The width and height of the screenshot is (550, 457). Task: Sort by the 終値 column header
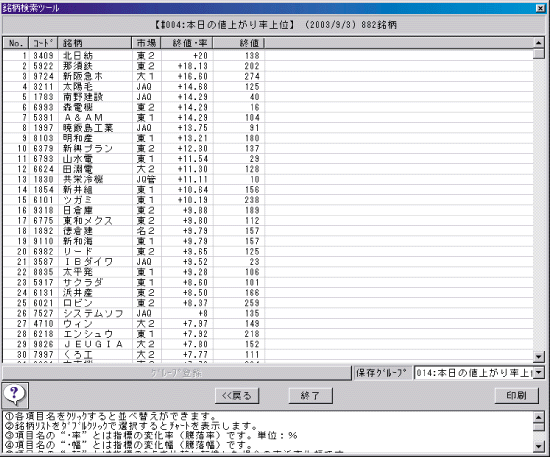(x=239, y=43)
